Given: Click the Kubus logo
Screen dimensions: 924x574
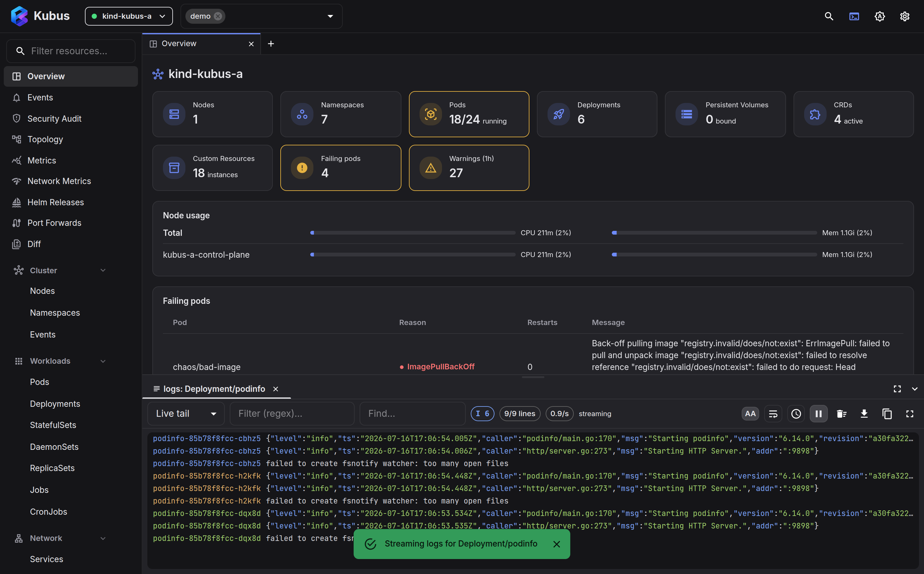Looking at the screenshot, I should [40, 16].
